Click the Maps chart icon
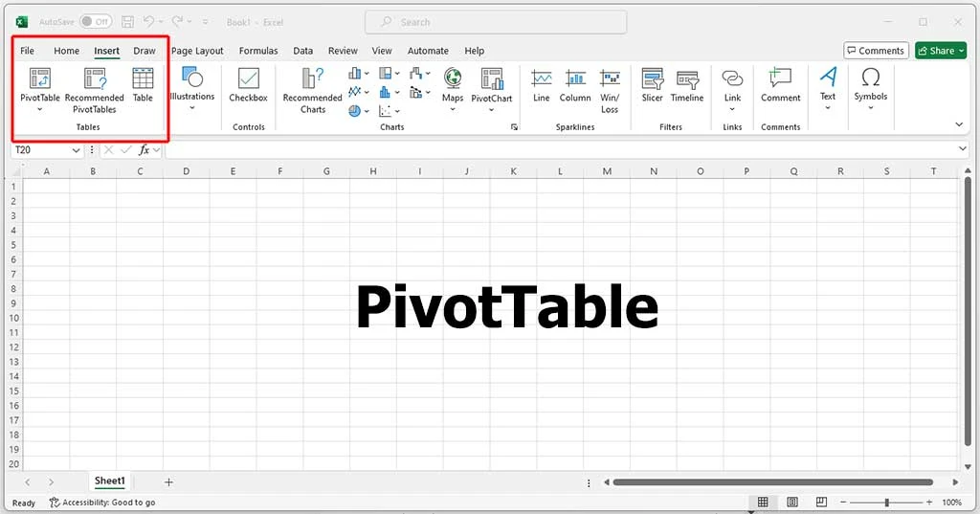Image resolution: width=980 pixels, height=514 pixels. coord(453,78)
